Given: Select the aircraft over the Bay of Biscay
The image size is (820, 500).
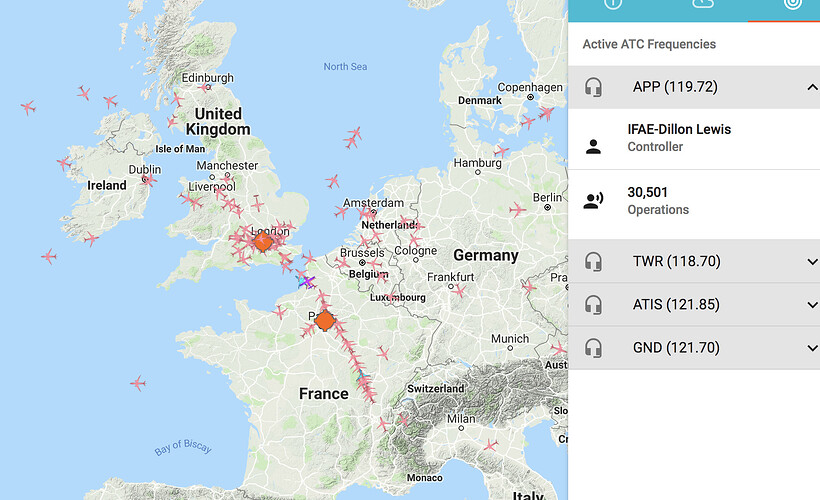Looking at the screenshot, I should point(138,383).
